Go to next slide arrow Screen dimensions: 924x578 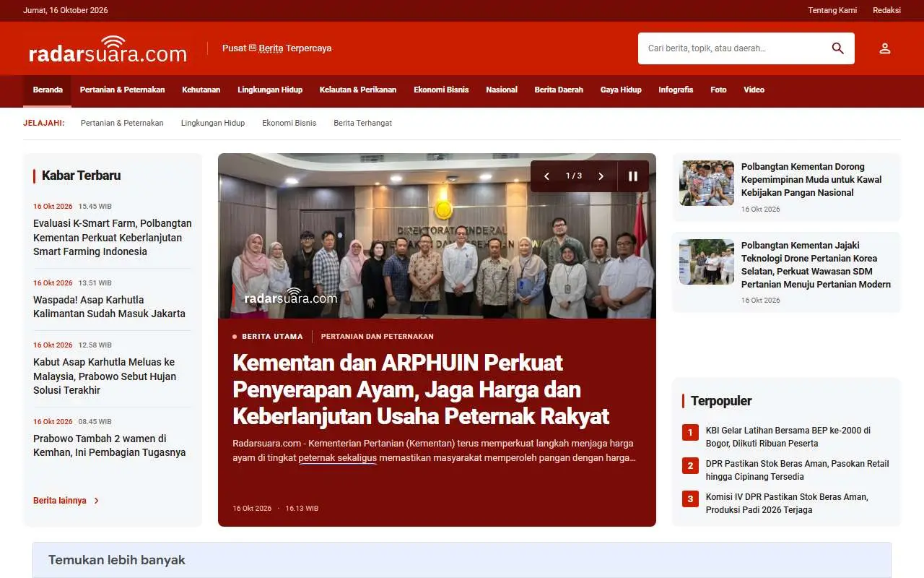[x=601, y=176]
